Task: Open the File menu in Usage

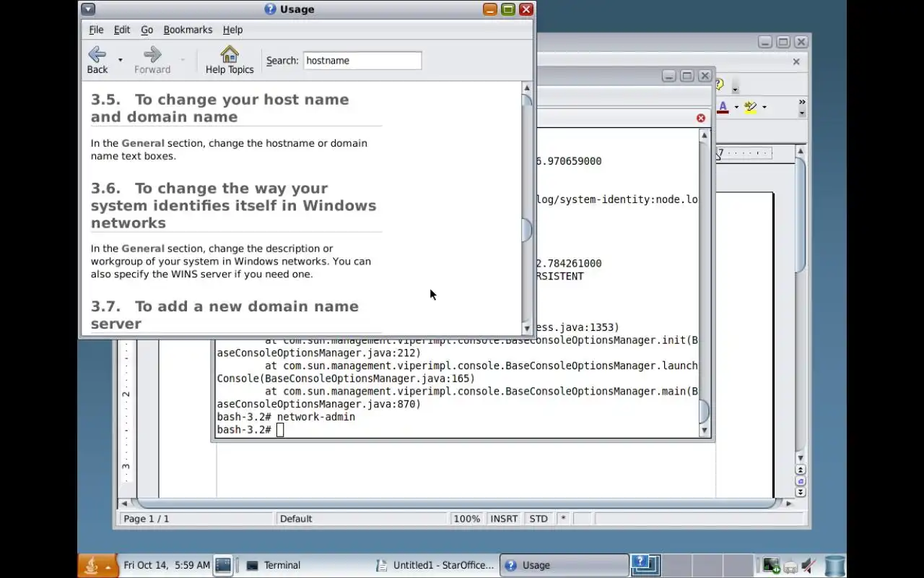Action: point(96,30)
